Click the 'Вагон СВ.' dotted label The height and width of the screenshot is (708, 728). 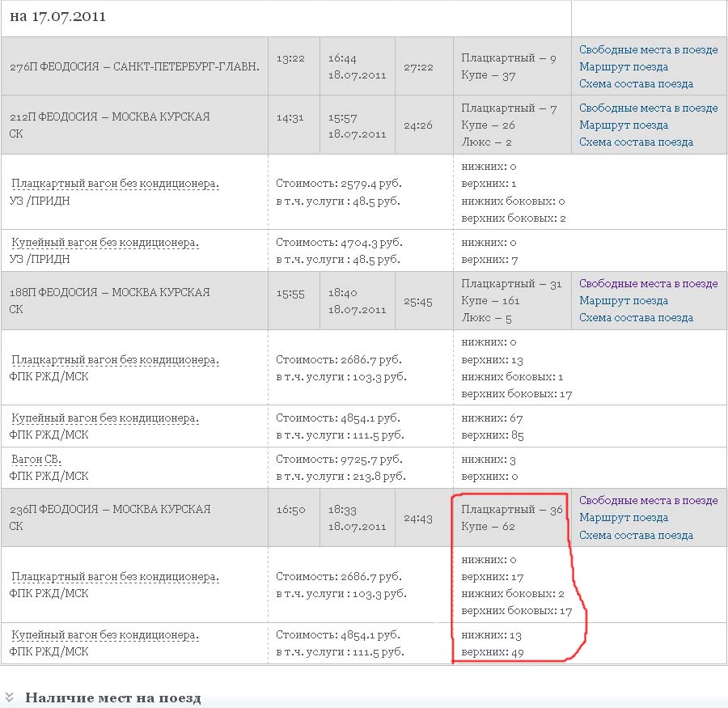[36, 460]
